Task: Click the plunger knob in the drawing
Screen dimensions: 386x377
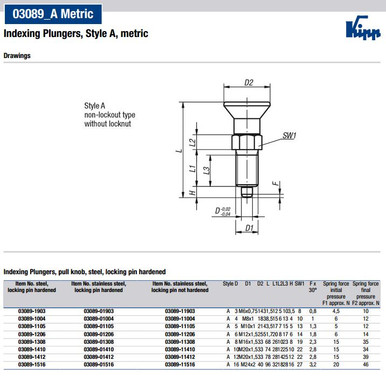Action: 247,109
